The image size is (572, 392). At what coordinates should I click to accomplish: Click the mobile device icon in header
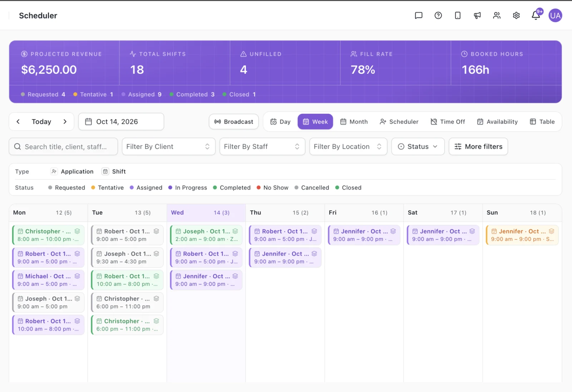tap(458, 15)
